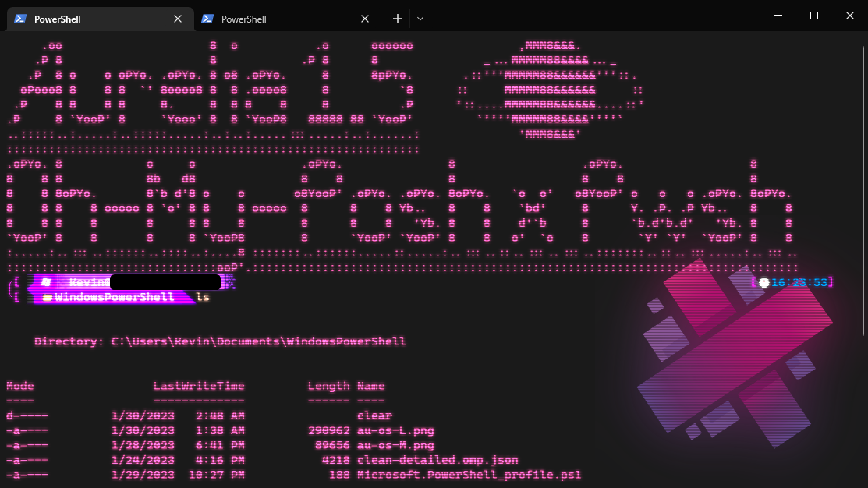This screenshot has width=868, height=488.
Task: Click the clock time 16:23:53
Action: (x=799, y=282)
